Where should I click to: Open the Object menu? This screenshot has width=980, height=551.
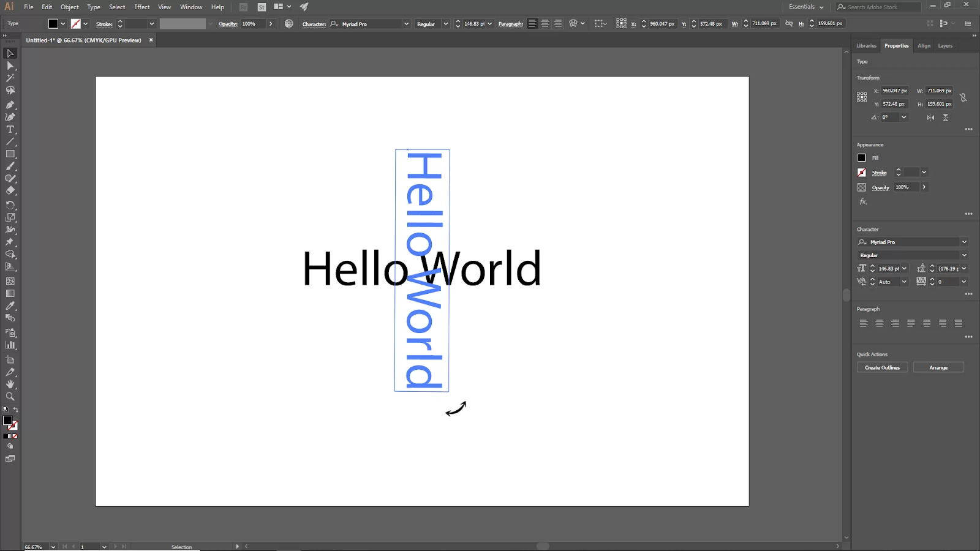point(70,7)
